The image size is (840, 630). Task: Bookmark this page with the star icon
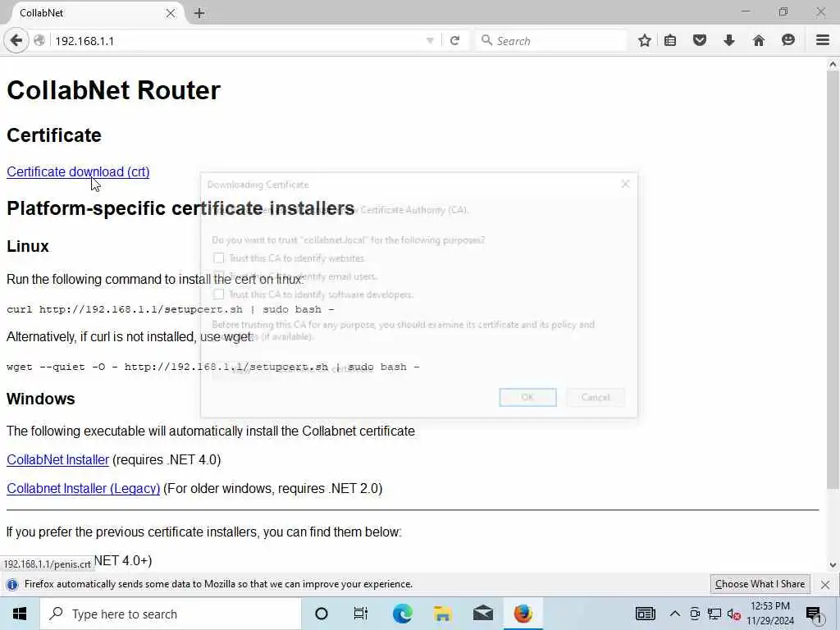pos(645,41)
